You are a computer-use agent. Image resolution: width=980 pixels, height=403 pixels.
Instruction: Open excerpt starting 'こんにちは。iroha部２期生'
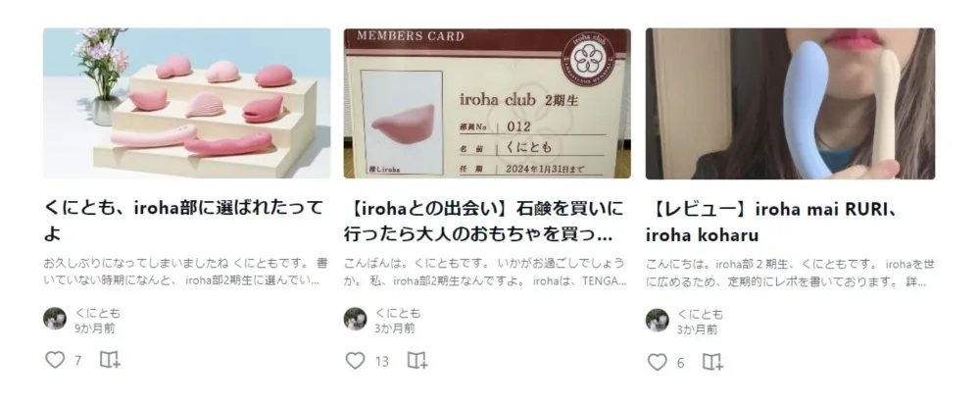(790, 273)
